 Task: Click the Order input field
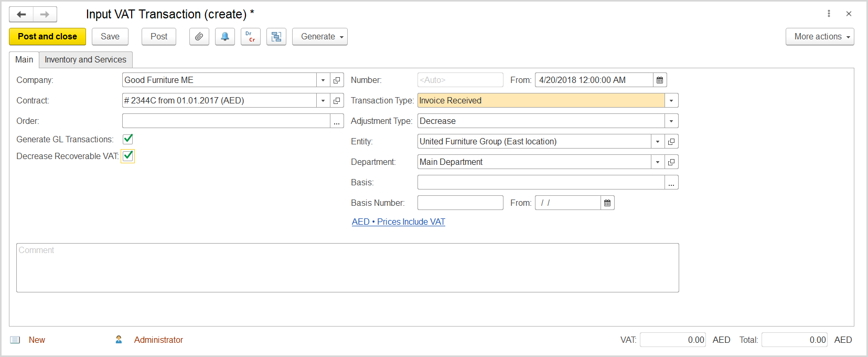(226, 121)
